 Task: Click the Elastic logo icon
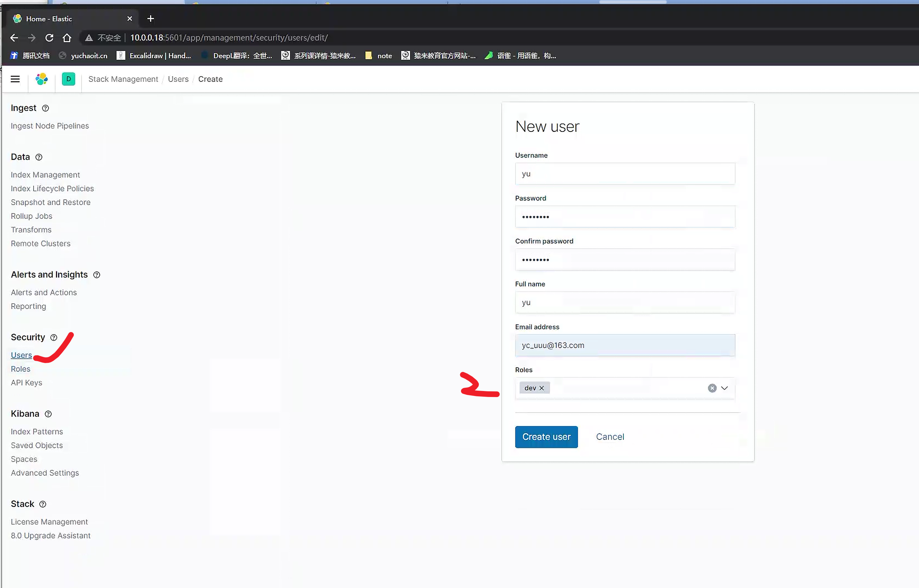pyautogui.click(x=42, y=79)
